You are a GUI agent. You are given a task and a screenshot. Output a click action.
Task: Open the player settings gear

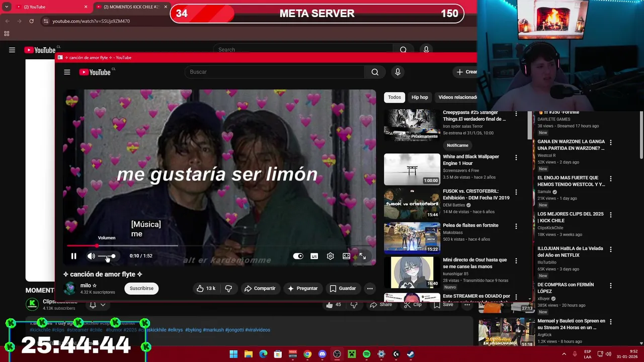[330, 256]
